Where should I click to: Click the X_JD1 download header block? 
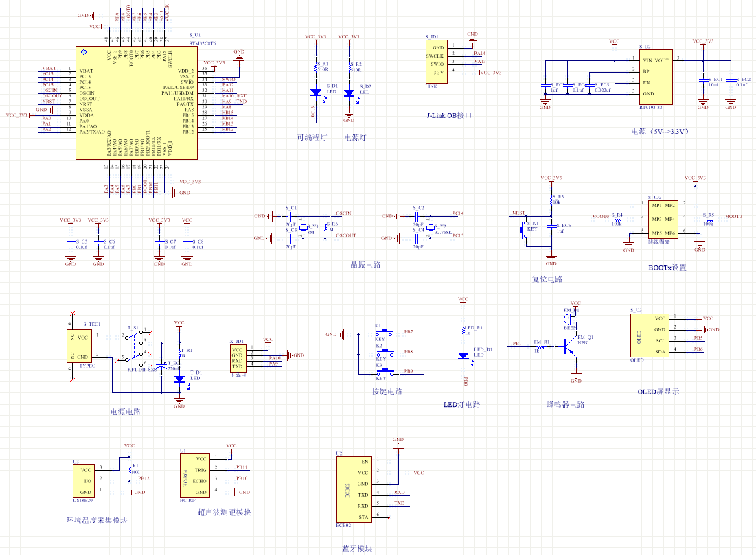[237, 356]
